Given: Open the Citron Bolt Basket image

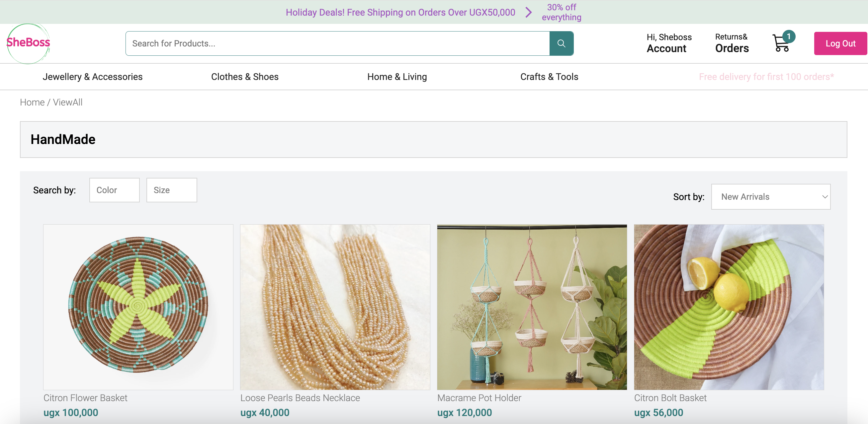Looking at the screenshot, I should (729, 307).
